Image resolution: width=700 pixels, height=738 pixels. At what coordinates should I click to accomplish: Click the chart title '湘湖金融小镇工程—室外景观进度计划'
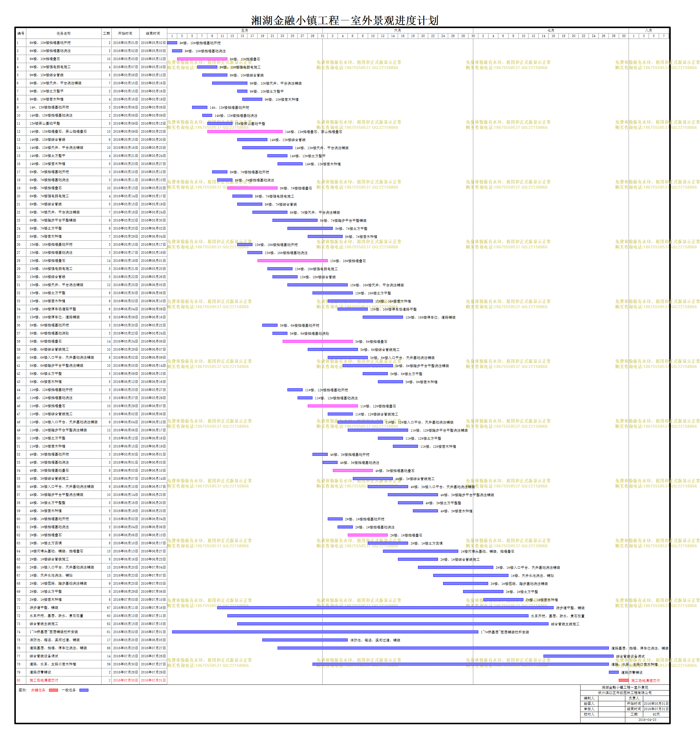344,20
